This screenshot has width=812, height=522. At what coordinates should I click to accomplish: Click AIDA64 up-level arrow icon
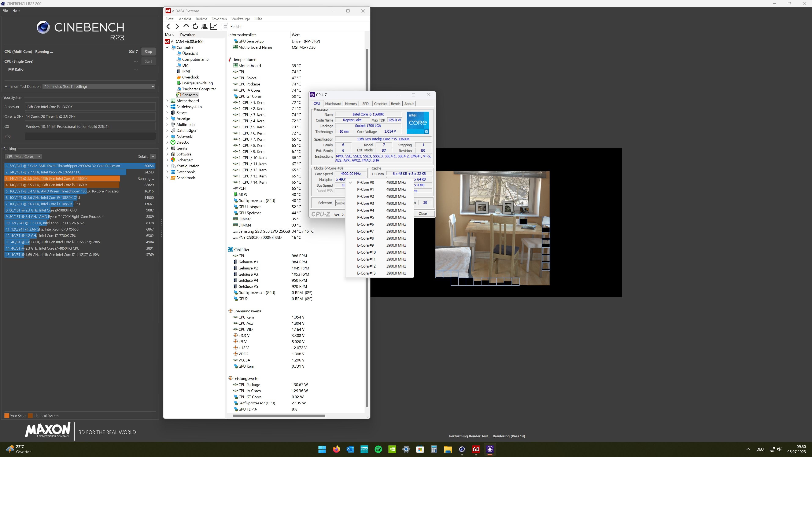click(186, 26)
